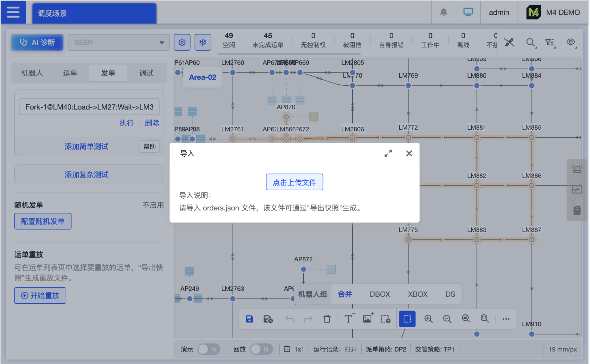Click the save snapshot icon in the map toolbar
The image size is (590, 364).
tap(249, 319)
